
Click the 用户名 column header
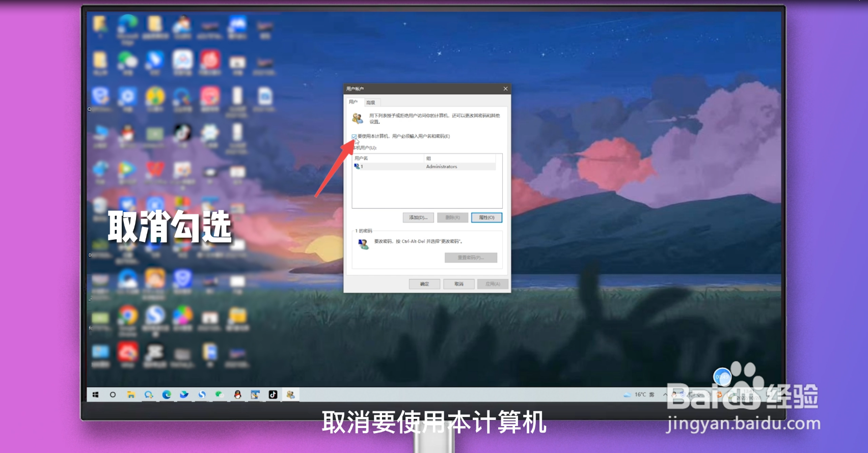[388, 158]
